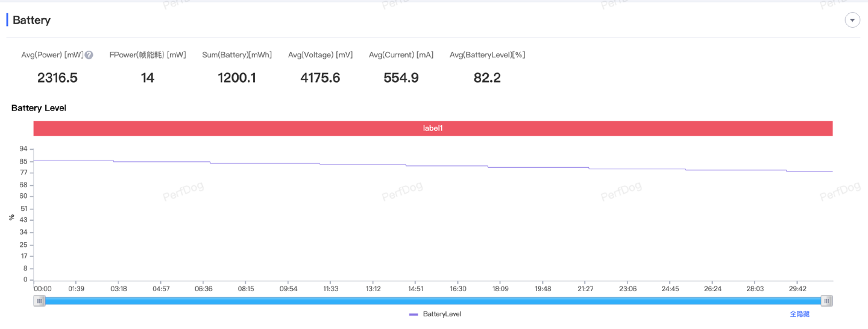Click the left handle of the time range slider
The width and height of the screenshot is (868, 329).
click(x=39, y=301)
